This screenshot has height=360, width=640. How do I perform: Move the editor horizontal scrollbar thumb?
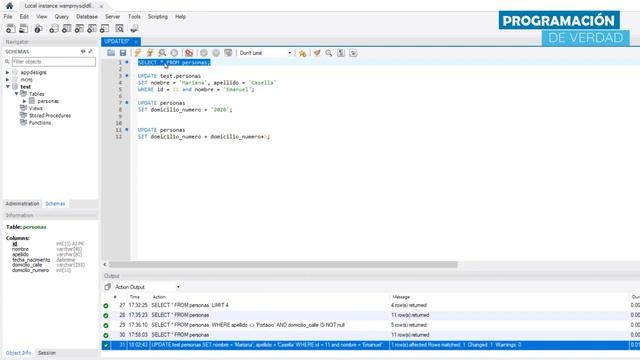[x=283, y=264]
